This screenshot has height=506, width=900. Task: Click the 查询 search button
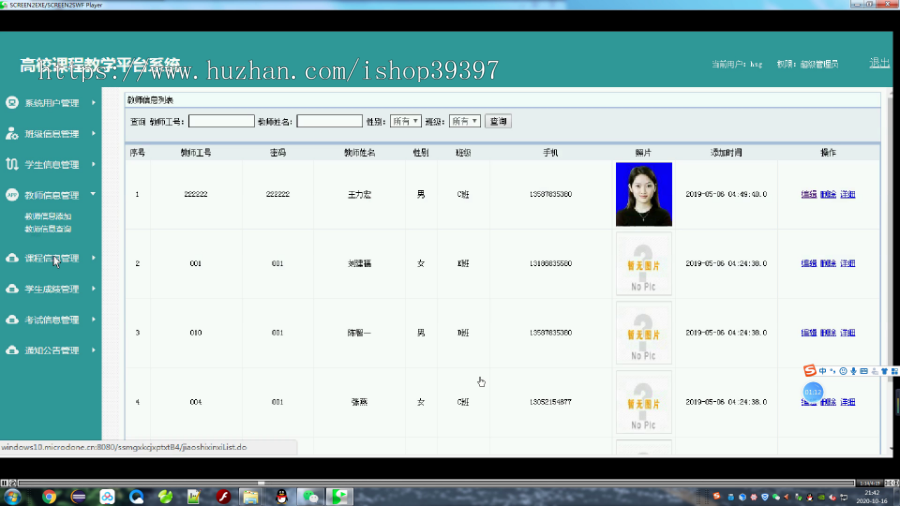point(498,121)
